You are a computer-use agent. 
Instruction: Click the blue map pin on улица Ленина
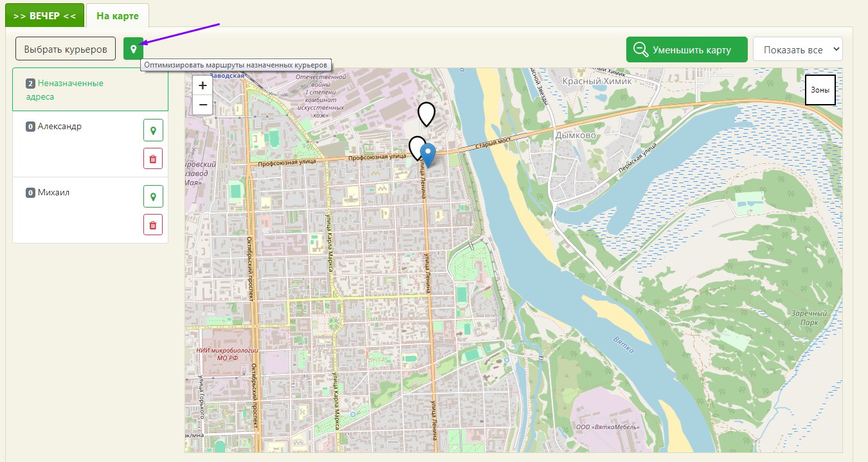(x=428, y=155)
